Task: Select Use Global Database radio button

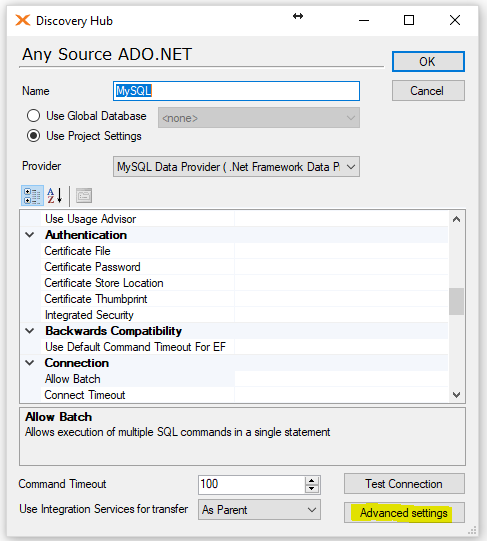Action: click(x=33, y=116)
